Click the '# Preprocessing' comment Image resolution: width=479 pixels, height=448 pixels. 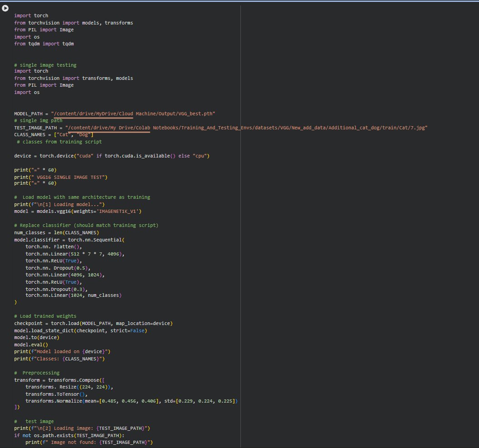(x=37, y=373)
